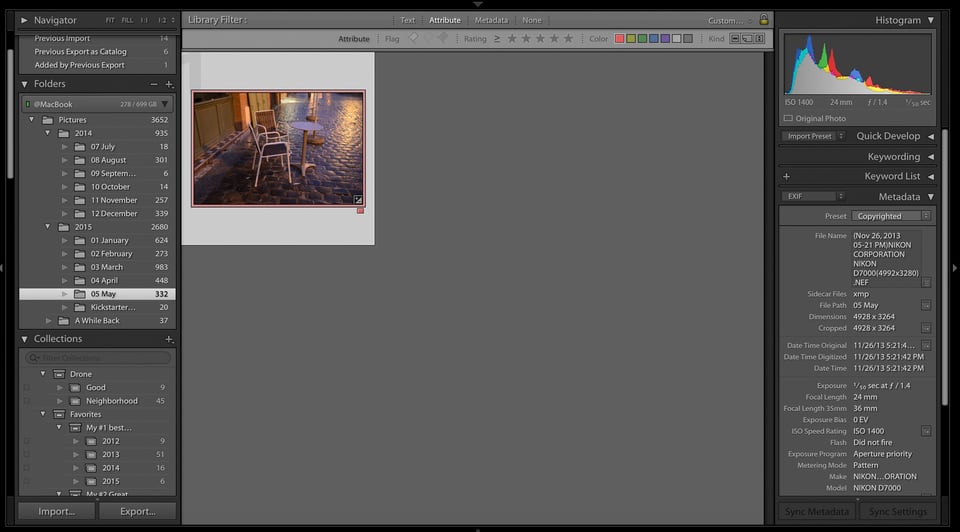Select the 05 May folder icon
The height and width of the screenshot is (532, 960).
[80, 294]
